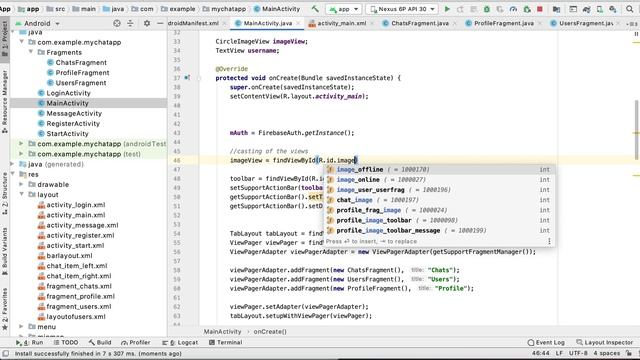
Task: Open the Run tool window button
Action: 29,342
